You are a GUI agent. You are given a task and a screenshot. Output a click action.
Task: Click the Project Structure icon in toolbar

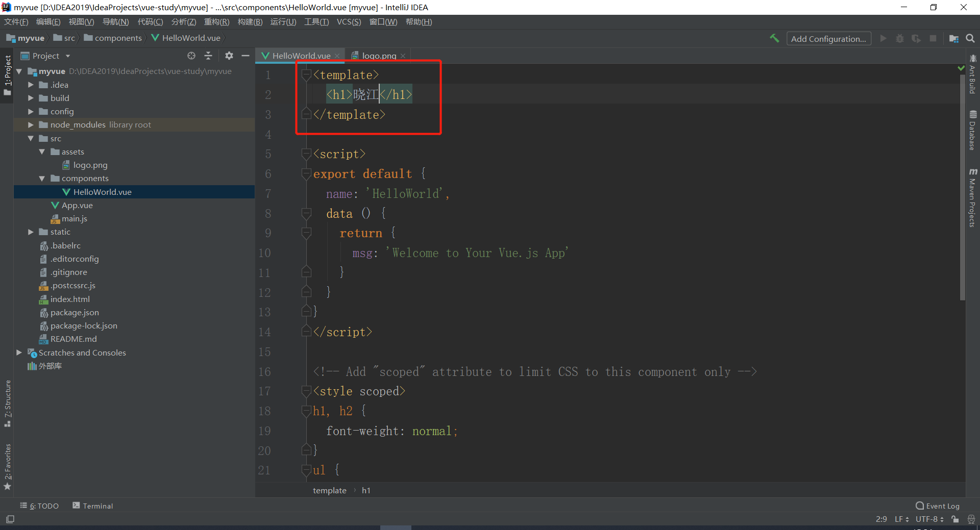953,38
